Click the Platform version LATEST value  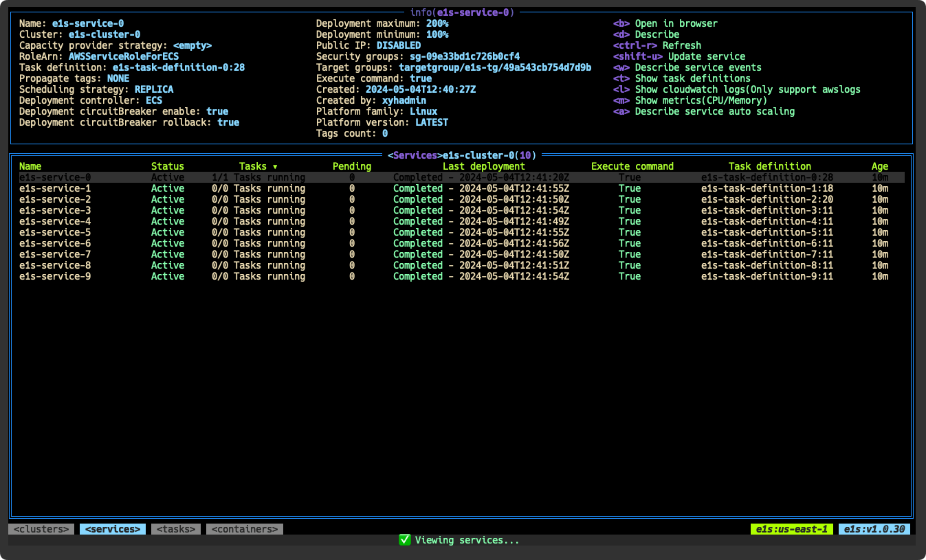click(x=432, y=122)
